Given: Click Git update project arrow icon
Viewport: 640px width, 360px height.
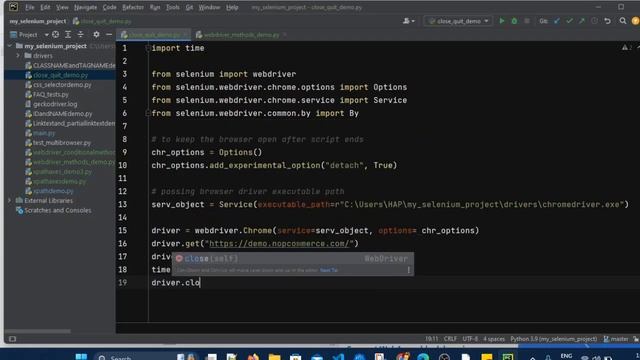Looking at the screenshot, I should tap(557, 21).
